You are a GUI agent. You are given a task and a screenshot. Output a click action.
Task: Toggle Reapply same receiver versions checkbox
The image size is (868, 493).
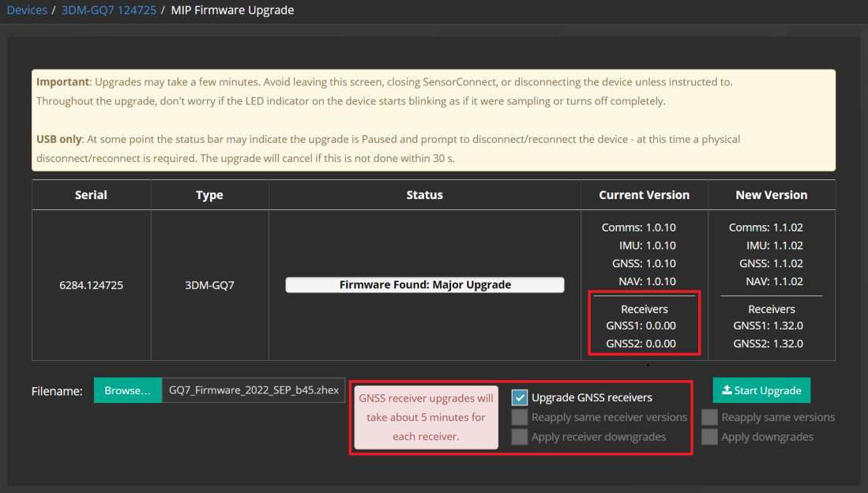click(519, 417)
